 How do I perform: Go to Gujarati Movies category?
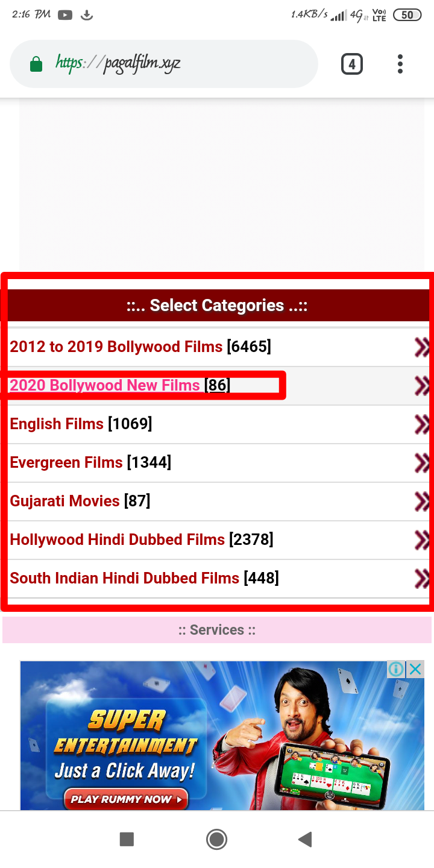click(64, 501)
